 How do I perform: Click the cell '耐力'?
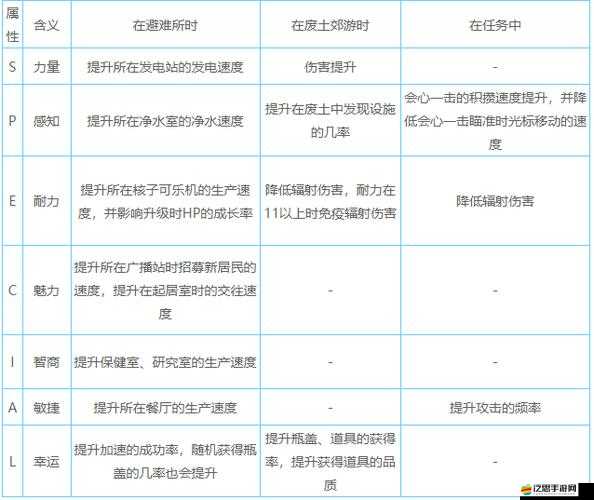(47, 201)
